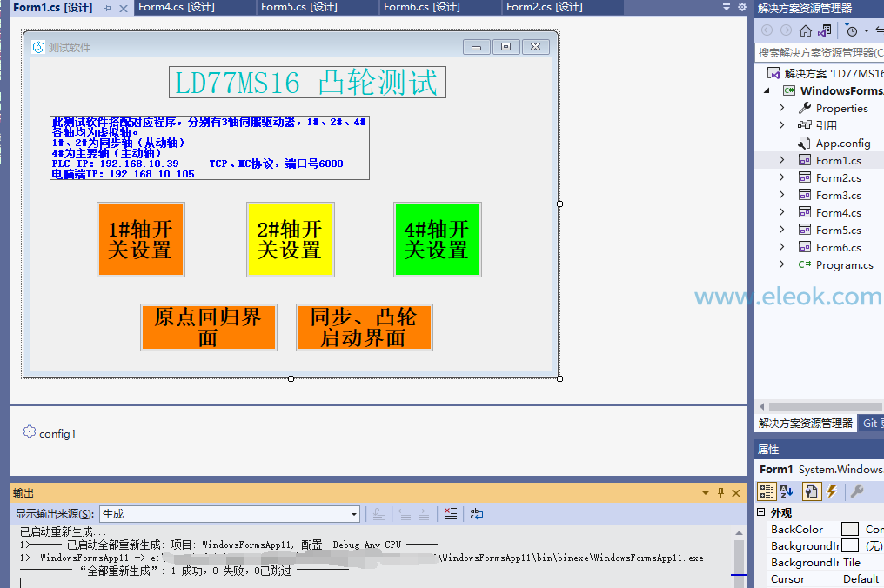
Task: Pin the output window with auto-hide icon
Action: pos(720,492)
